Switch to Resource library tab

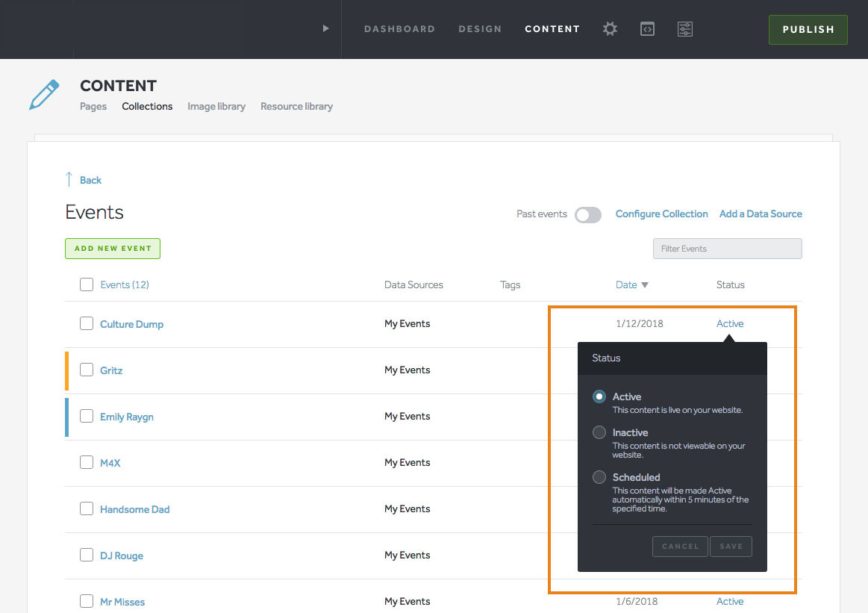(297, 106)
